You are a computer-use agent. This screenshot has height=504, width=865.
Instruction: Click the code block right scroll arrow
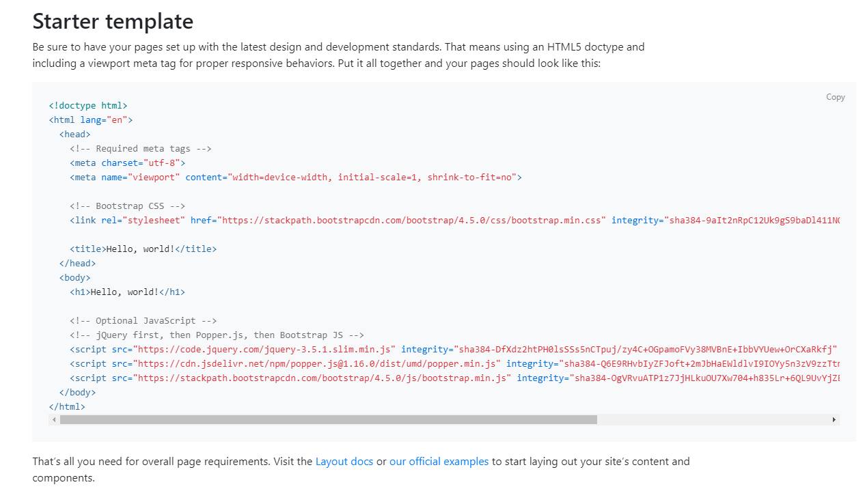(x=834, y=419)
